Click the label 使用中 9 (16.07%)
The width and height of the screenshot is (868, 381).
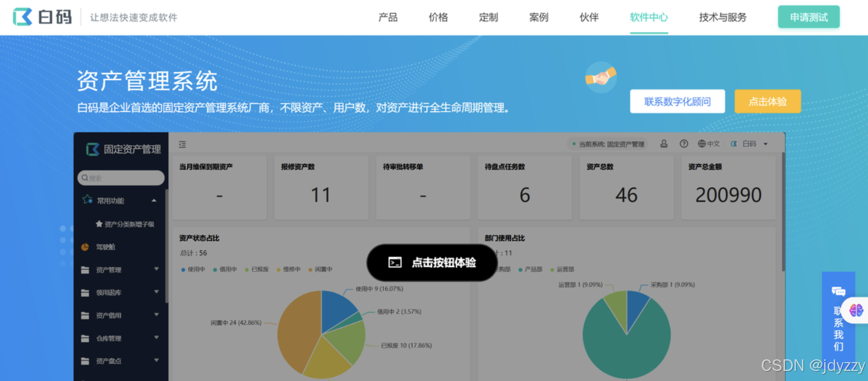(379, 289)
